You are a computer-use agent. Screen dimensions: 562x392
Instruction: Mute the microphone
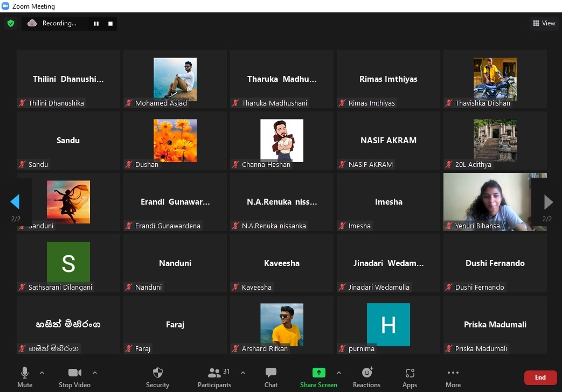point(25,377)
